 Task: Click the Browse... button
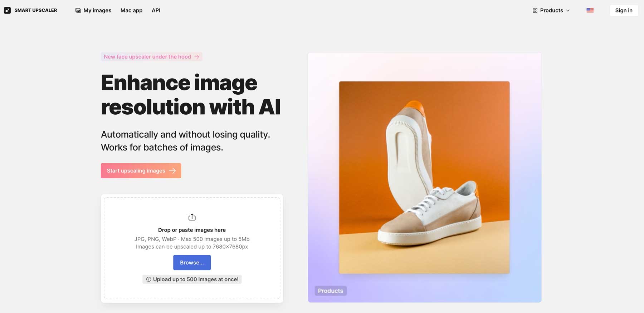[192, 263]
